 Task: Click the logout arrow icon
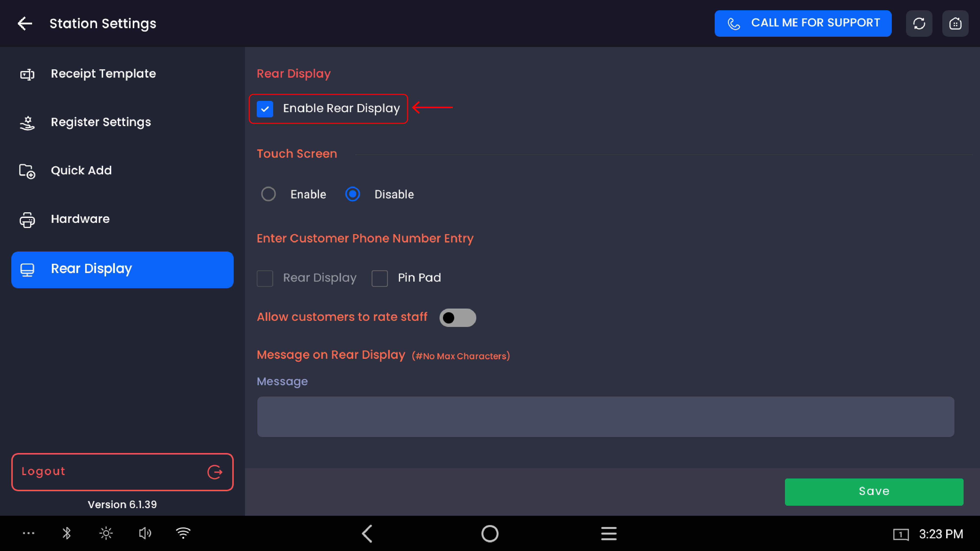[x=215, y=472]
